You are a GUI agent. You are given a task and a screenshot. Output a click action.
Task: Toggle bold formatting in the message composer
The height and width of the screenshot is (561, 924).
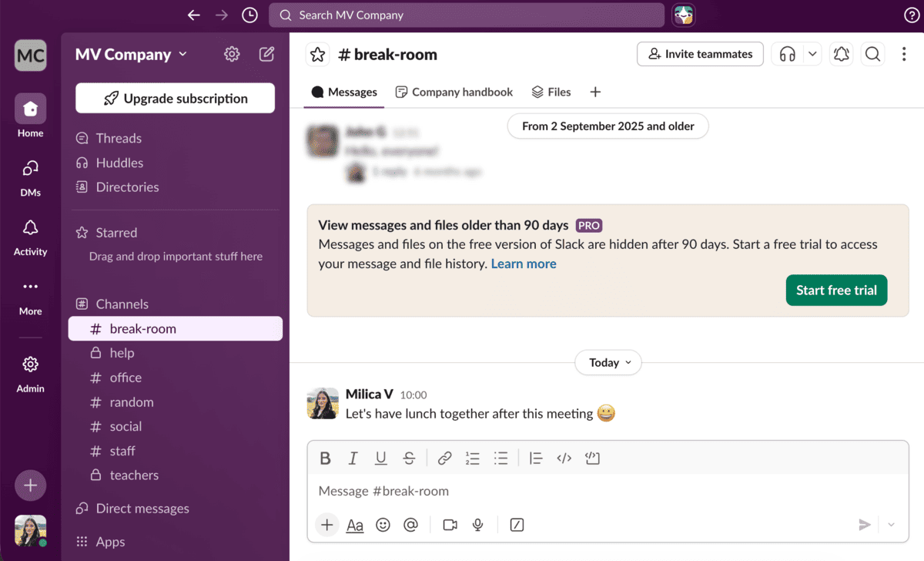point(325,458)
